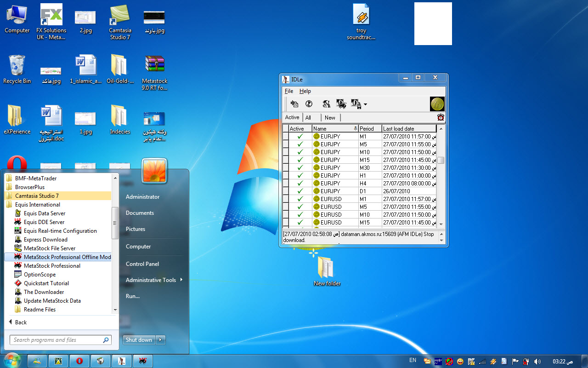Image resolution: width=588 pixels, height=368 pixels.
Task: Open Metastock 9.0 RT archive on desktop
Action: click(x=154, y=73)
